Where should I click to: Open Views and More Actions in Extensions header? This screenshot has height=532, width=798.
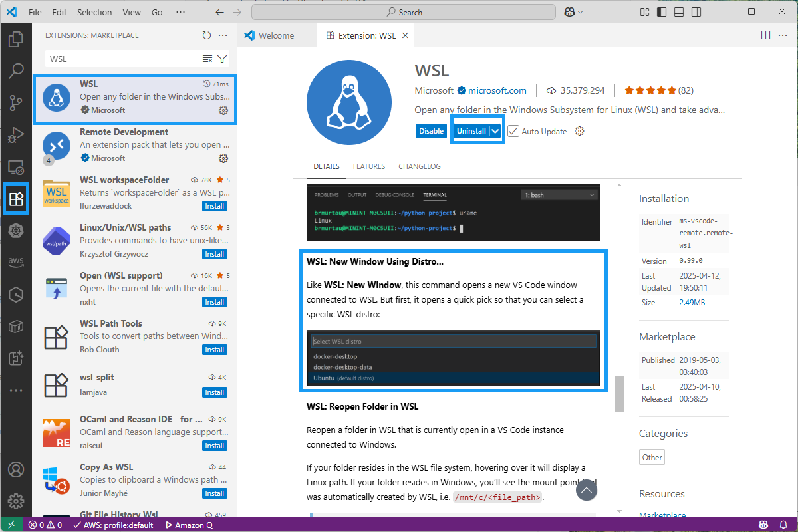223,35
